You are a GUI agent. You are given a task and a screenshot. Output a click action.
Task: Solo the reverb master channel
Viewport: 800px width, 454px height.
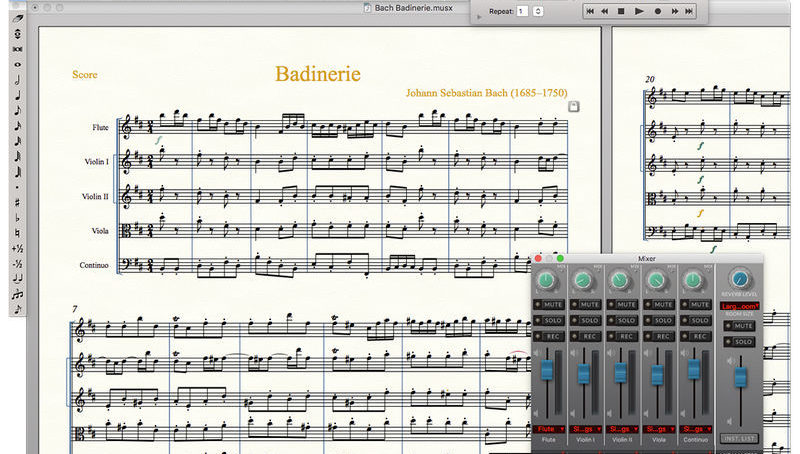(739, 342)
